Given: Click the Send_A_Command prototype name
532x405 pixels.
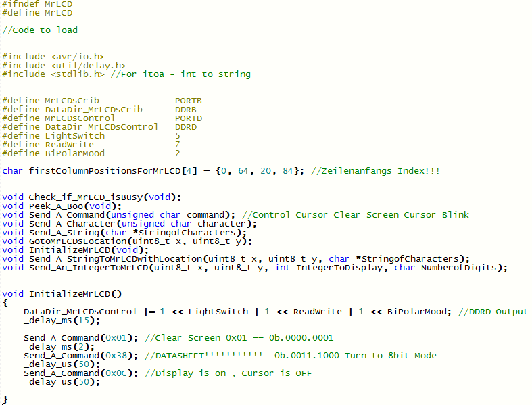Looking at the screenshot, I should click(x=67, y=215).
